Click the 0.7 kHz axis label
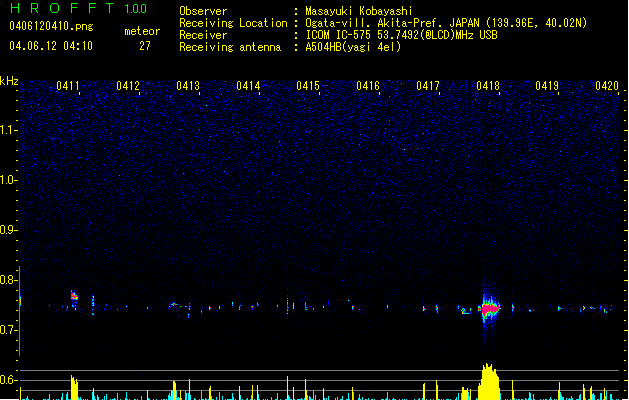The image size is (629, 400). point(8,330)
